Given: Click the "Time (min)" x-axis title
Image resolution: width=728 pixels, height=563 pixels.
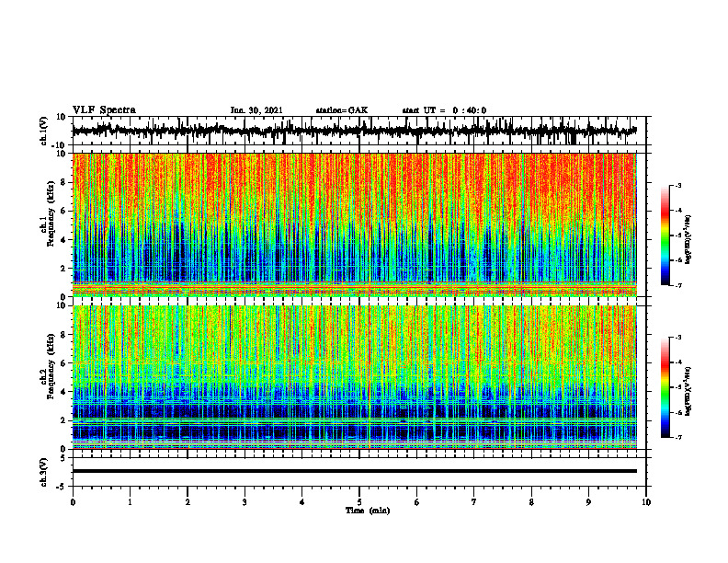Looking at the screenshot, I should 368,511.
